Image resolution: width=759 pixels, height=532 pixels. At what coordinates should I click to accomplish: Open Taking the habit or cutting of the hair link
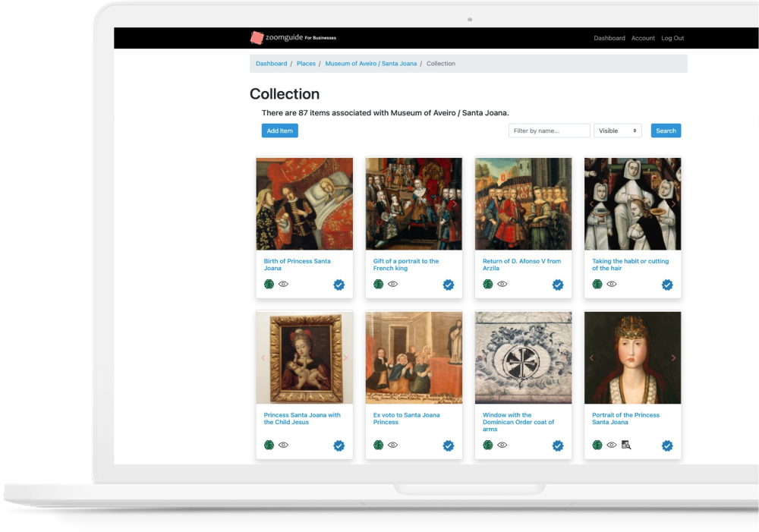pos(630,265)
